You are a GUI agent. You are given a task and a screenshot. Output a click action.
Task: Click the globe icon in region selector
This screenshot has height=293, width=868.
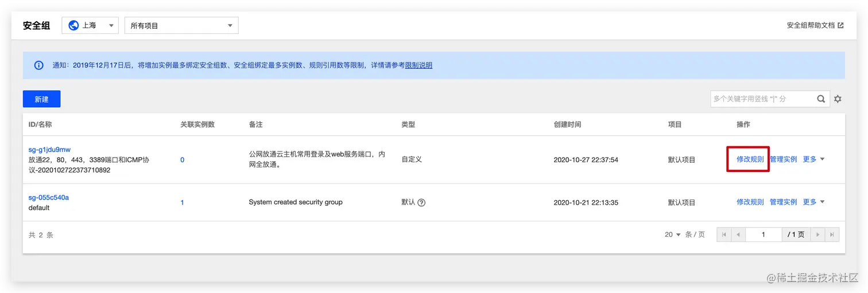[x=73, y=25]
